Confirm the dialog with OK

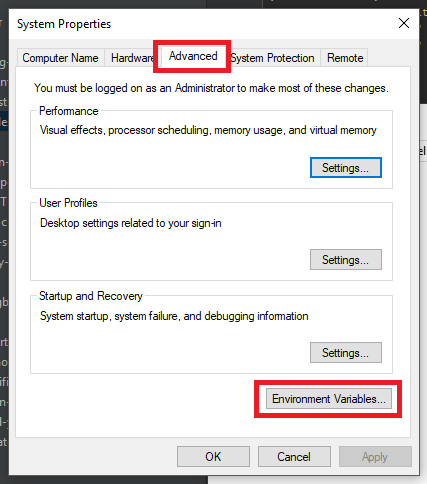(x=213, y=457)
